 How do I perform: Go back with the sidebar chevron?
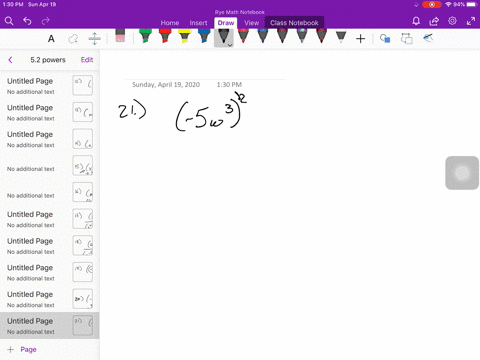pos(10,60)
